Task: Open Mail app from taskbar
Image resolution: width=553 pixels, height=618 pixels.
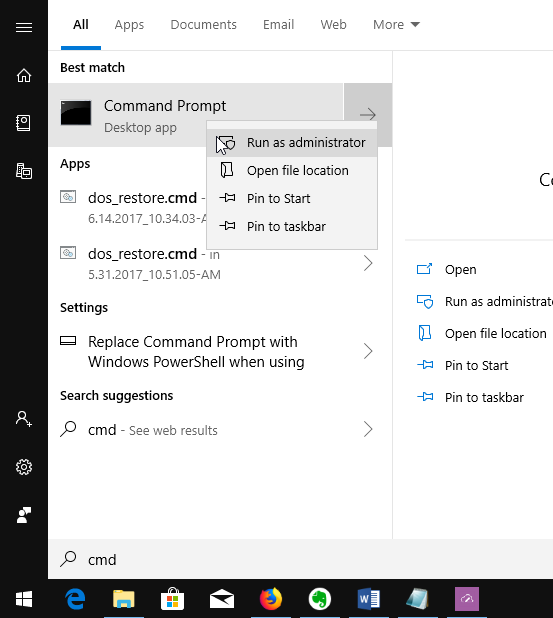Action: (x=222, y=599)
